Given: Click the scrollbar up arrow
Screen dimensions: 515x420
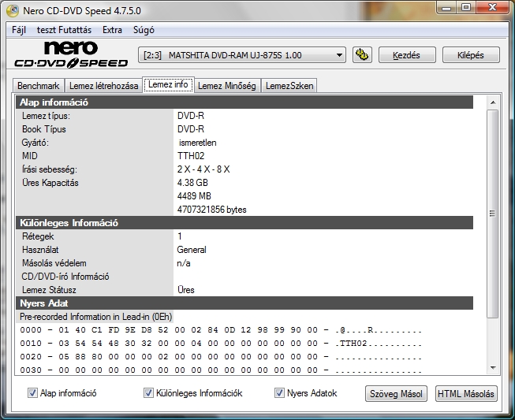Looking at the screenshot, I should click(x=493, y=102).
